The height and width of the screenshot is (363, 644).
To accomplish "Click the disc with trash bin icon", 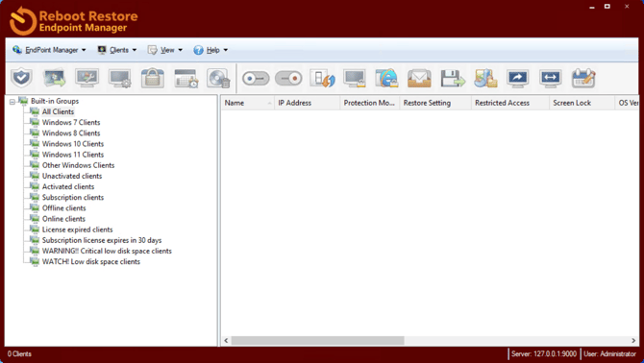I will (x=218, y=78).
